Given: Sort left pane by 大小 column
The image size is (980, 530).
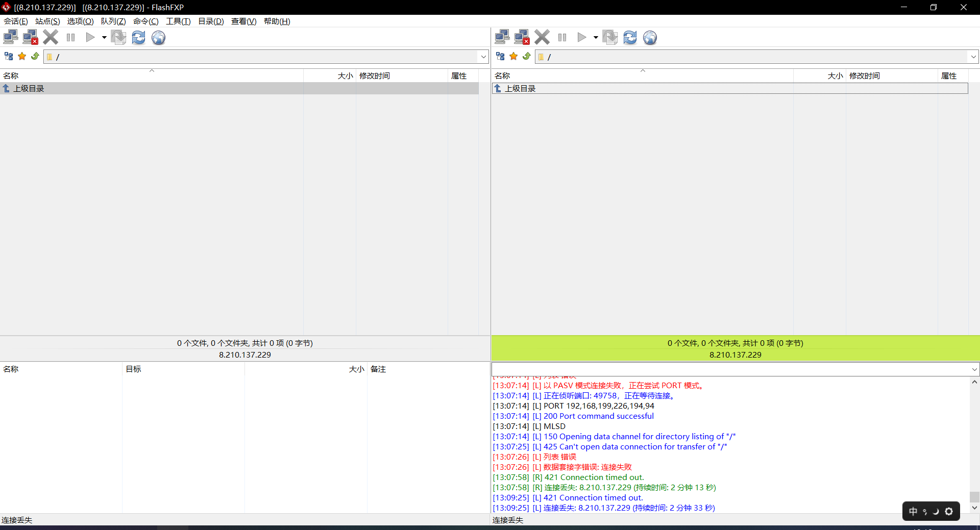Looking at the screenshot, I should point(330,75).
